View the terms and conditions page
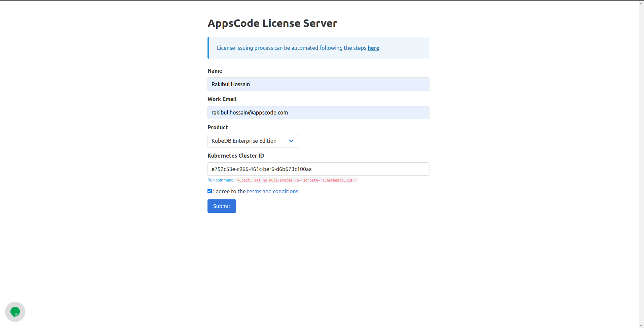This screenshot has height=328, width=644. pyautogui.click(x=272, y=191)
